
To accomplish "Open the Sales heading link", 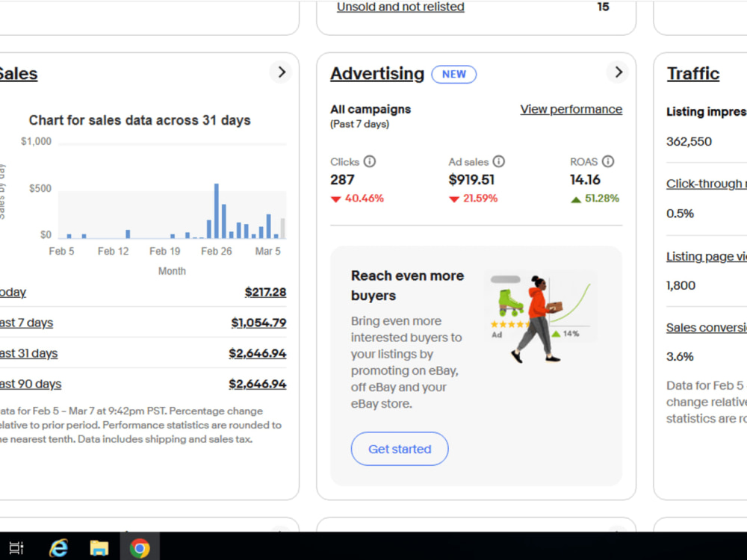I will [18, 74].
